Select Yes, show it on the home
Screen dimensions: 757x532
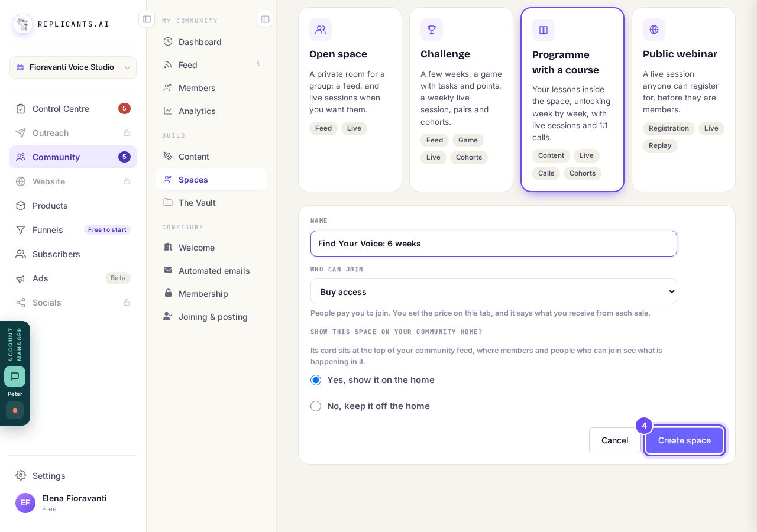click(x=316, y=380)
